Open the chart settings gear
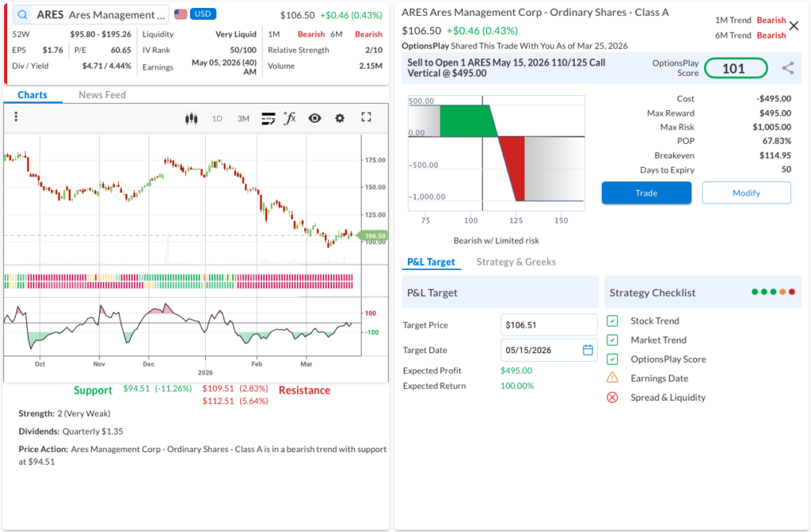This screenshot has width=811, height=532. point(340,118)
